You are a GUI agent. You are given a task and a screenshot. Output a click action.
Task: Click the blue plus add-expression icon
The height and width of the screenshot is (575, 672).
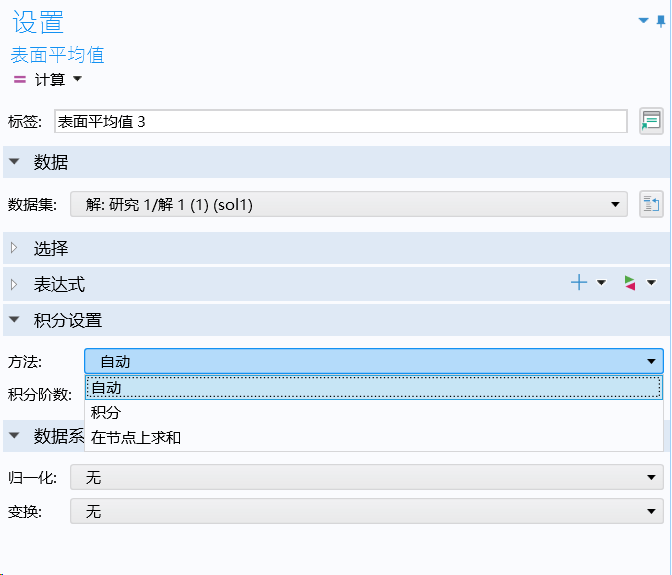[579, 283]
